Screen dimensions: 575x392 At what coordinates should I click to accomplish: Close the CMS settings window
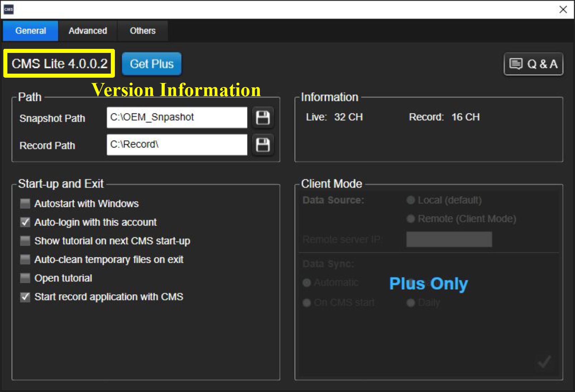[563, 9]
